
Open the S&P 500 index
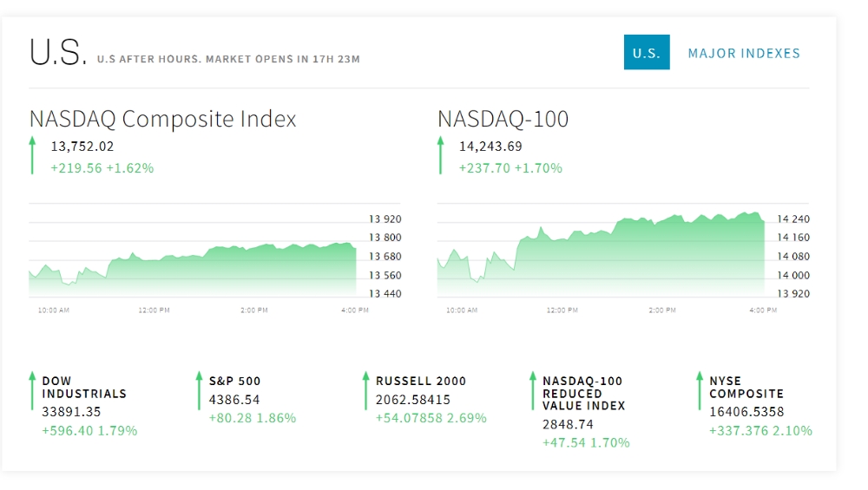[x=234, y=381]
